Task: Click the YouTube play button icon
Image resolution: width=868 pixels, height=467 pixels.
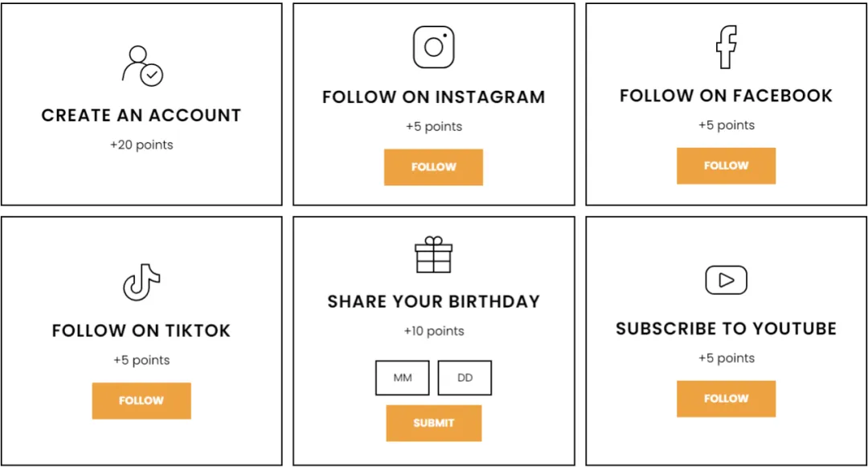Action: coord(726,280)
